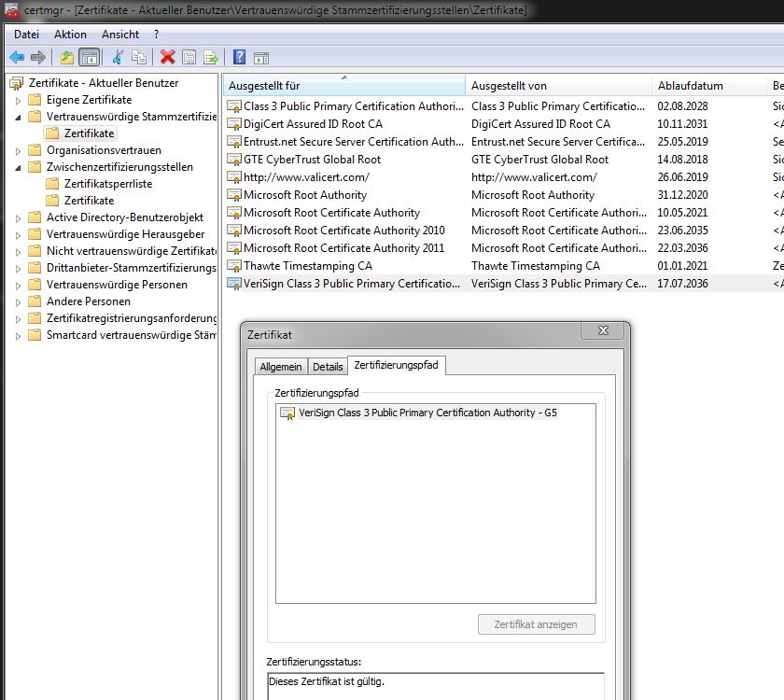
Task: Select Zertifikate under Zwischenzertifizierungsstellen
Action: click(x=89, y=201)
